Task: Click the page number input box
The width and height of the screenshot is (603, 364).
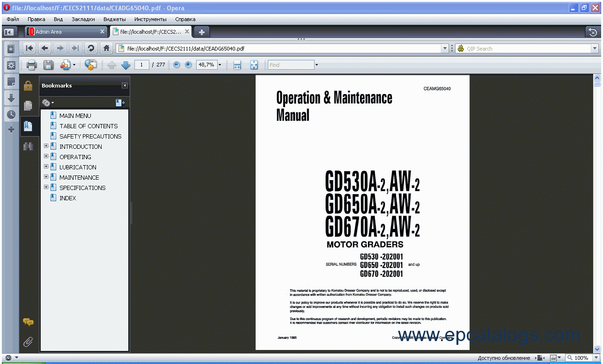Action: pos(141,65)
